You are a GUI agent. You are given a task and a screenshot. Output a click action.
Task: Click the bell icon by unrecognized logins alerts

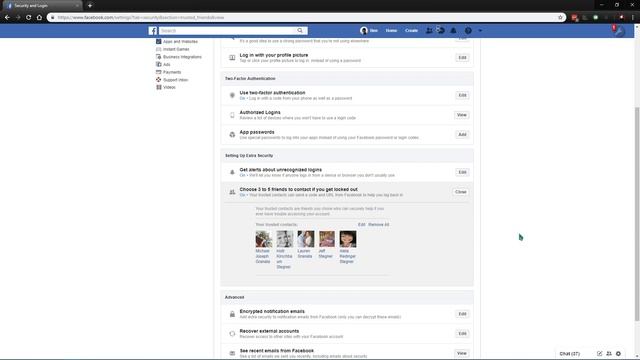[x=232, y=172]
